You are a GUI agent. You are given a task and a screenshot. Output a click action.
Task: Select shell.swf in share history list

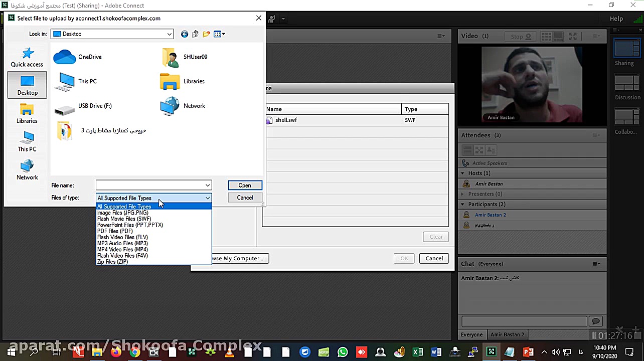pos(356,120)
